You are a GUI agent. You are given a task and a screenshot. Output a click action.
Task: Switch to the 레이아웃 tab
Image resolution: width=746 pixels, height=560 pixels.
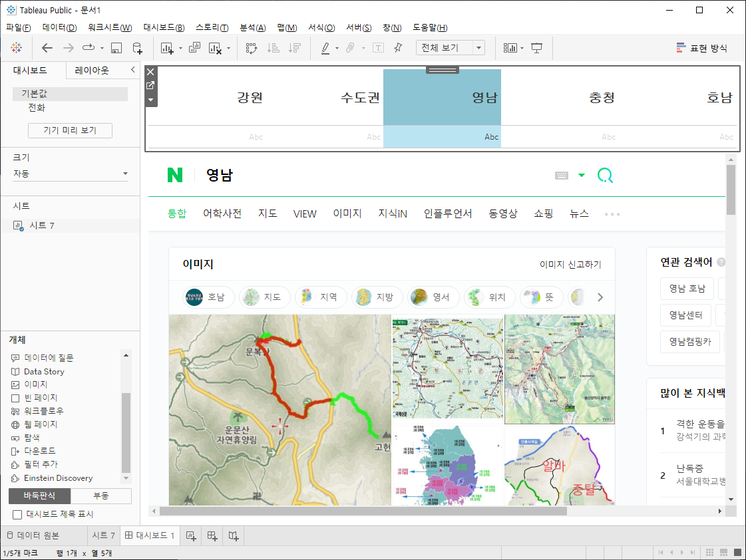click(x=92, y=70)
